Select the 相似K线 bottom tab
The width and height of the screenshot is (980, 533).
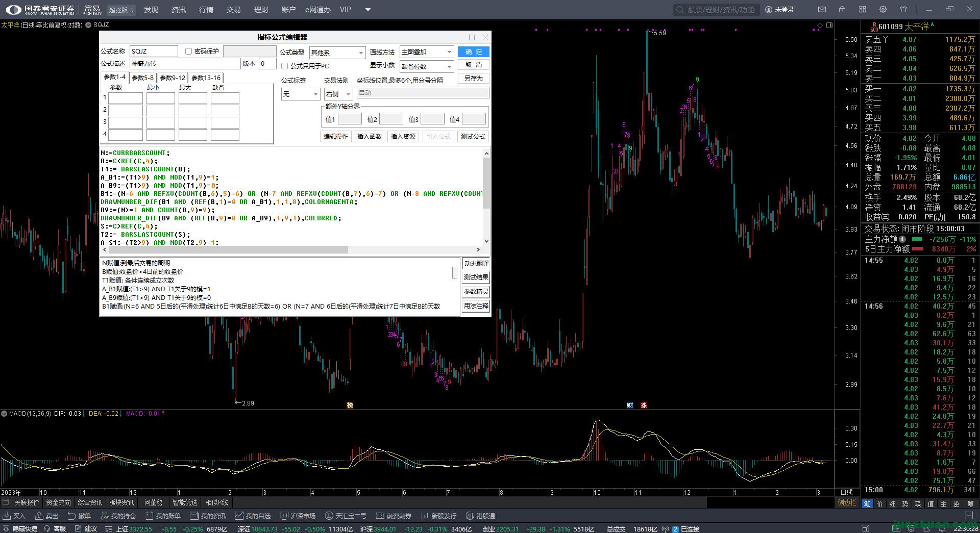pyautogui.click(x=217, y=502)
